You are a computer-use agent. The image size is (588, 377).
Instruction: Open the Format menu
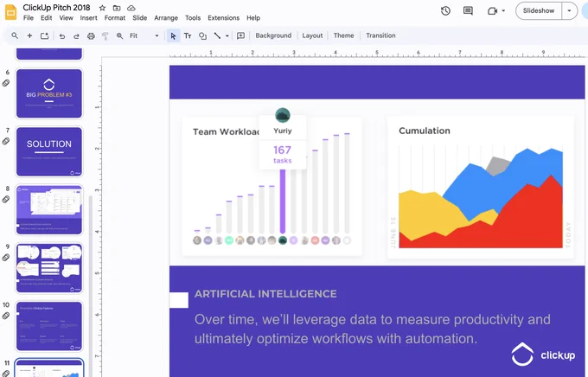tap(115, 18)
